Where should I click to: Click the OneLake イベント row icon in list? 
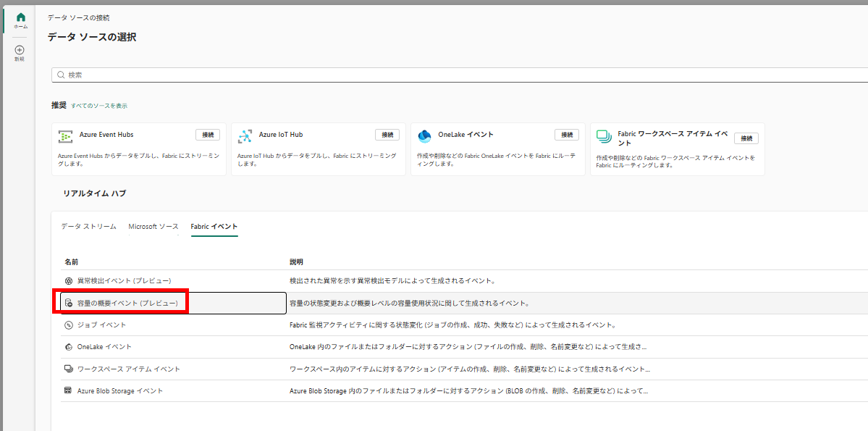coord(69,347)
